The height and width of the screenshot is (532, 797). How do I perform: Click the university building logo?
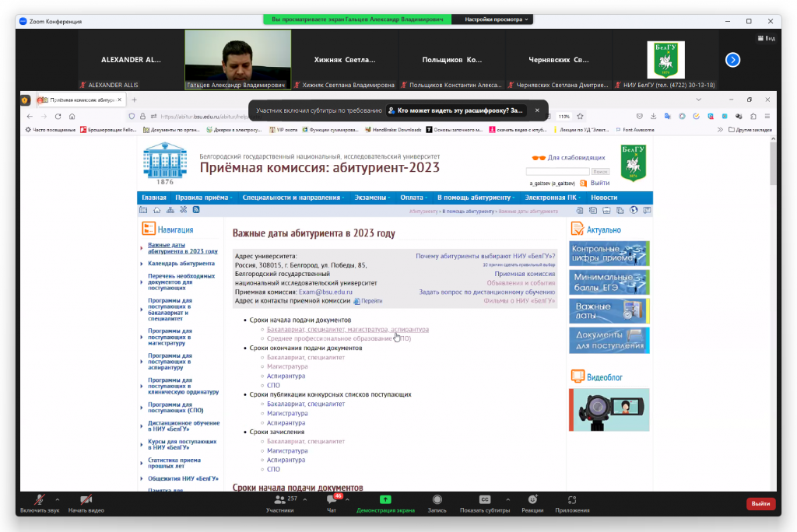pyautogui.click(x=165, y=163)
